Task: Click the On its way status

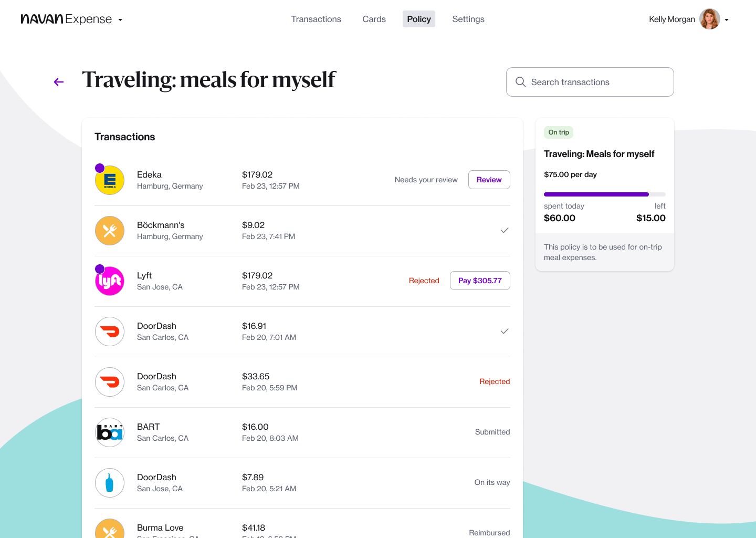Action: (x=492, y=482)
